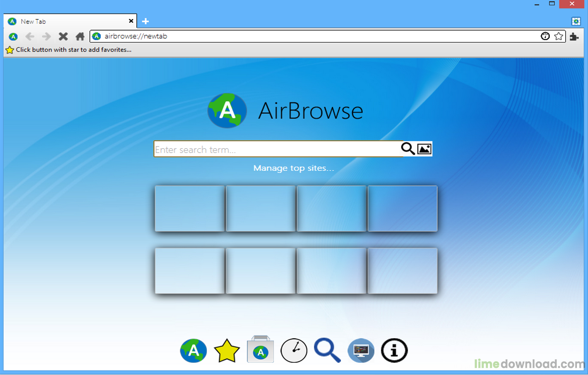Viewport: 588px width, 375px height.
Task: Click the AirBrowse menu globe icon in toolbar
Action: pyautogui.click(x=13, y=36)
